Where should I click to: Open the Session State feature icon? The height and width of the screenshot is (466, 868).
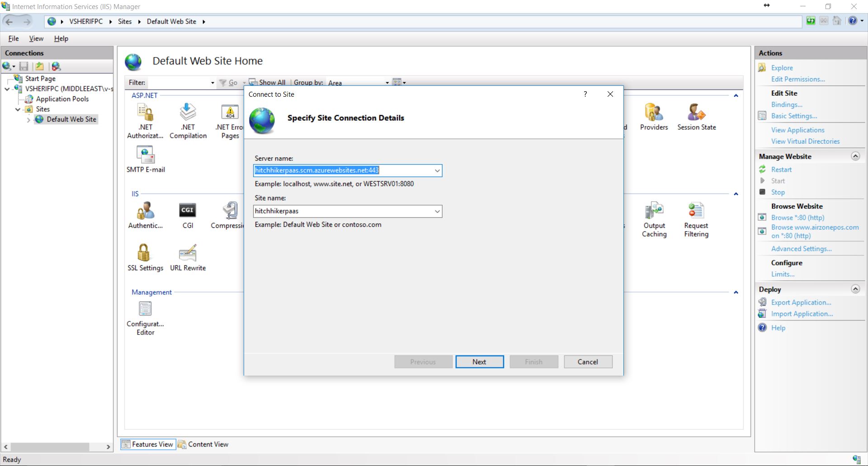(x=696, y=113)
